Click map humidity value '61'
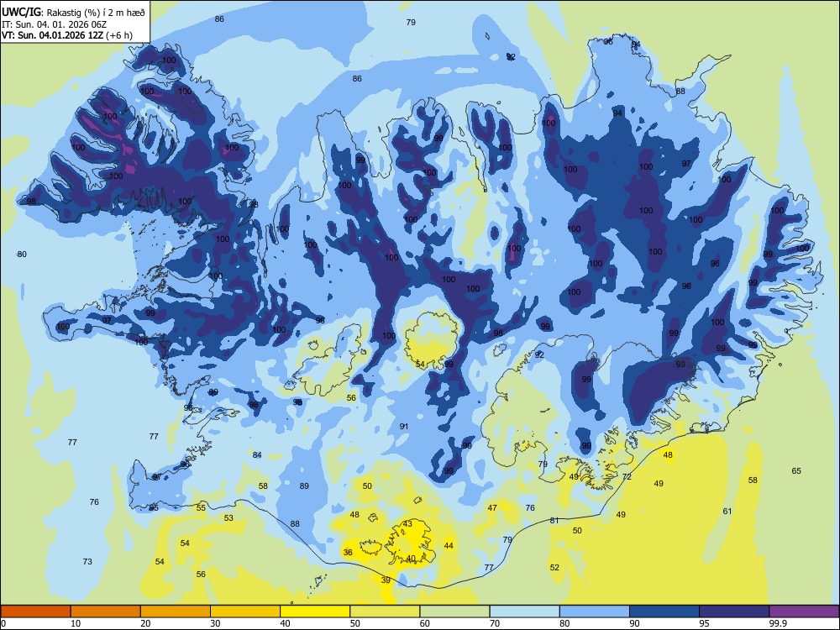The image size is (840, 630). coord(727,511)
